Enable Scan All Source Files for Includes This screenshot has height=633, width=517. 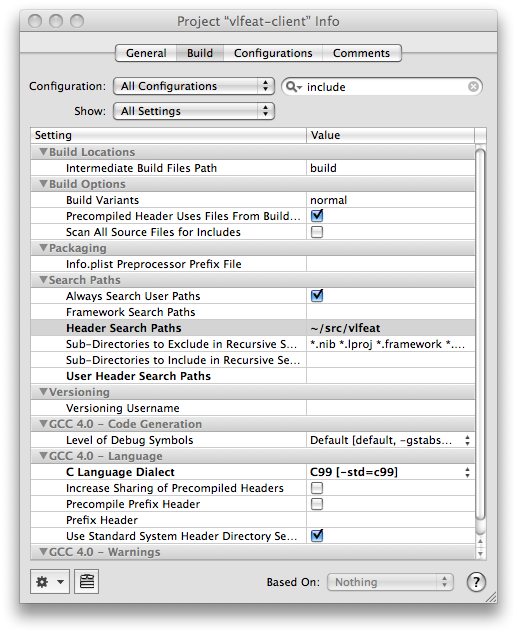coord(317,232)
